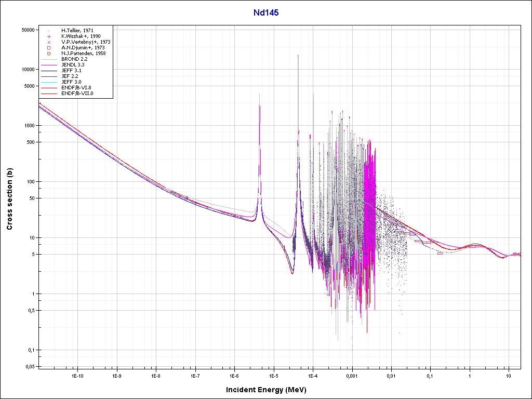Click the N.J.Pattenden, 1958 circle marker
Image resolution: width=532 pixels, height=399 pixels.
48,54
